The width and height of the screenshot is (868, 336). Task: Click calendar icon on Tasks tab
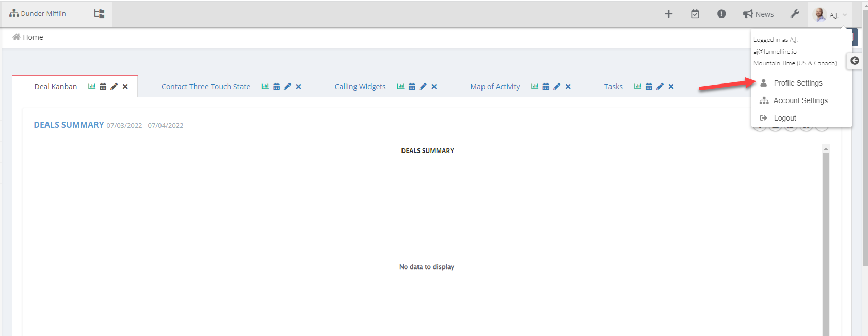point(649,87)
